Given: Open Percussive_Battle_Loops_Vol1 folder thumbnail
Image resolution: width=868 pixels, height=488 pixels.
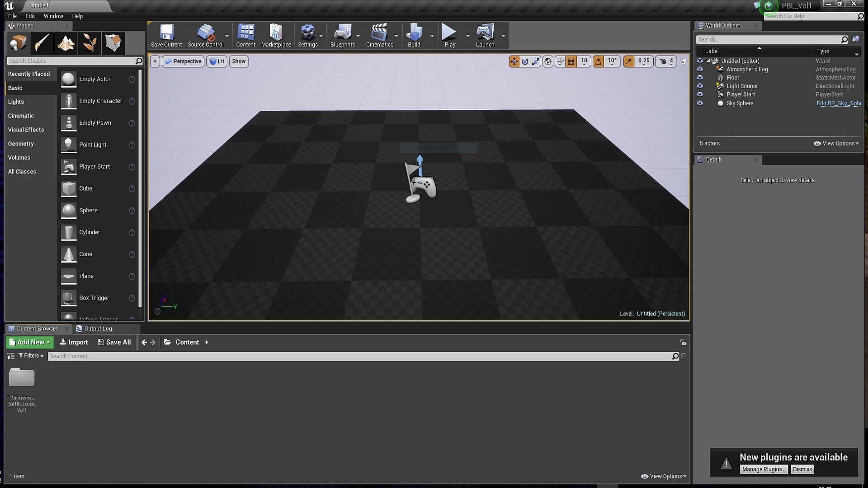Looking at the screenshot, I should point(21,377).
